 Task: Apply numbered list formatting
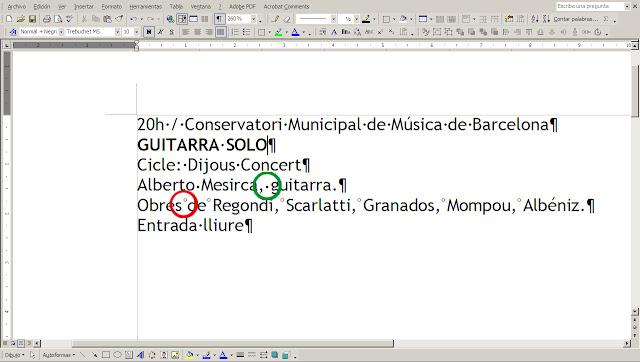(235, 32)
